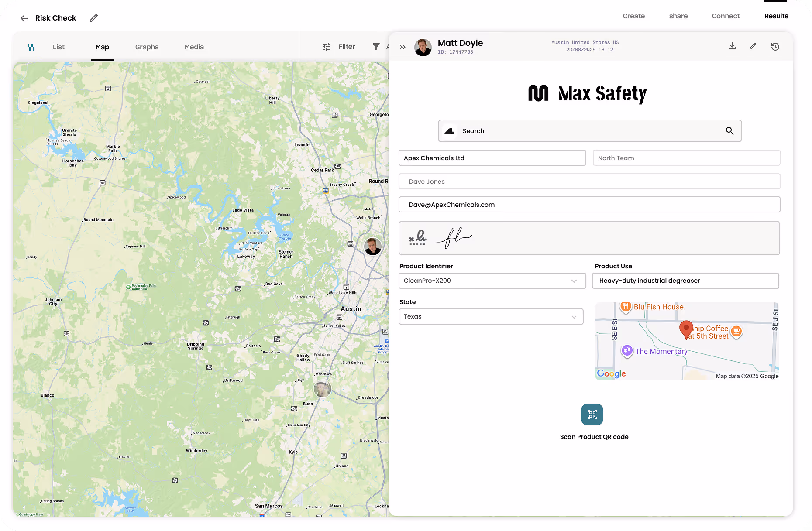The image size is (812, 531).
Task: Click the Dave Jones name field
Action: pos(589,182)
